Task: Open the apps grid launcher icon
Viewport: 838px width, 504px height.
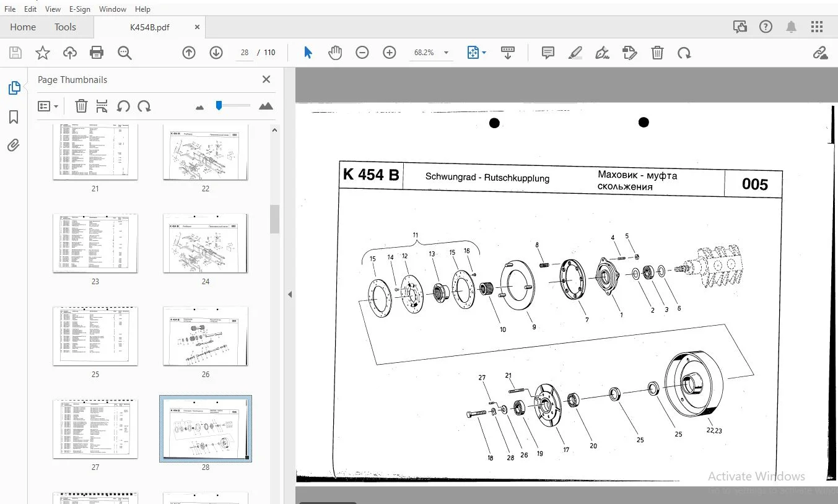Action: pos(817,27)
